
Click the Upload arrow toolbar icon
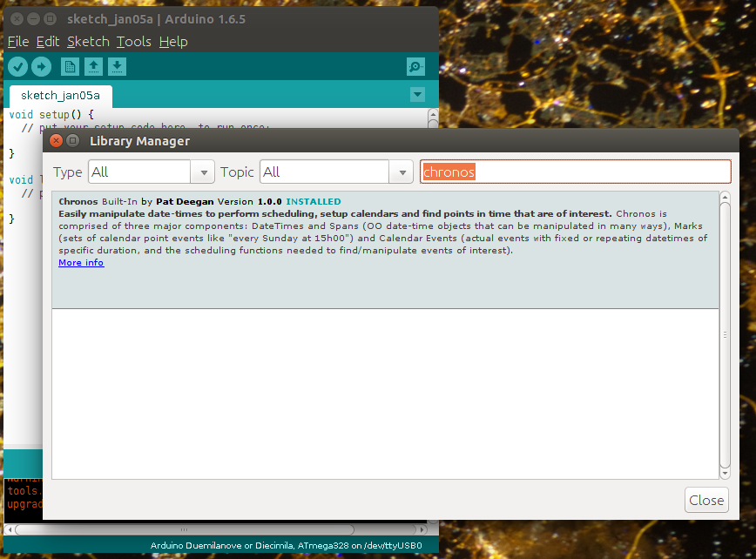point(42,66)
